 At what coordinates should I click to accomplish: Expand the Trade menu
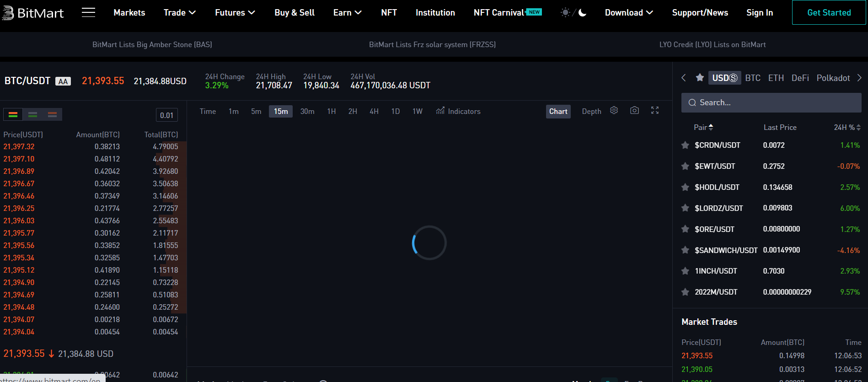pos(180,13)
